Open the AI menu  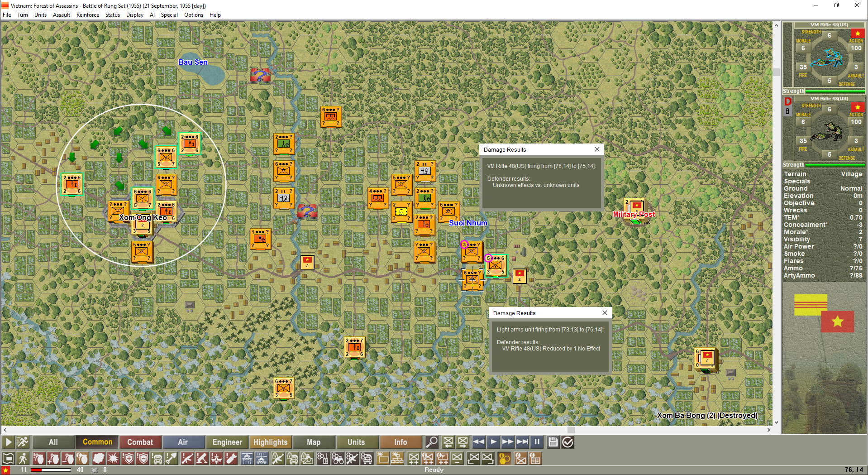(x=152, y=15)
